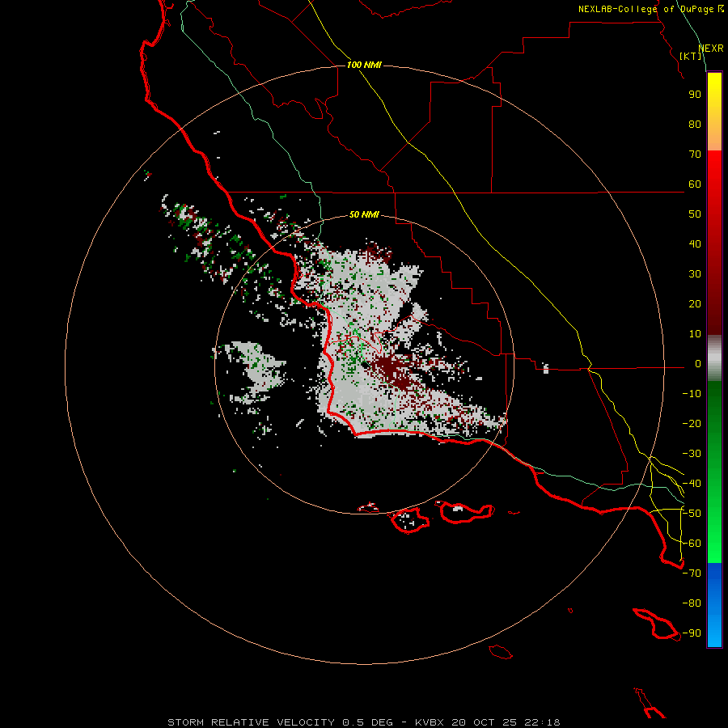Click the 0 value on the velocity scale

pyautogui.click(x=698, y=364)
